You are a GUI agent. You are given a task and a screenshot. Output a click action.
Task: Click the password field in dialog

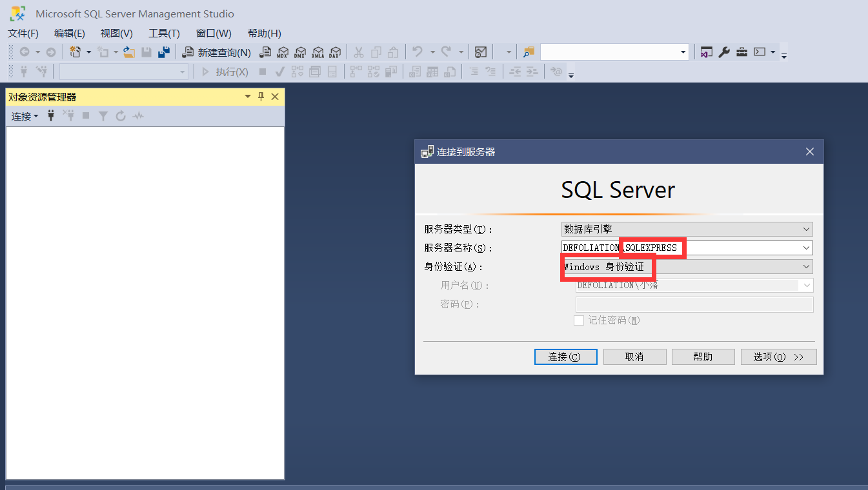pyautogui.click(x=694, y=304)
